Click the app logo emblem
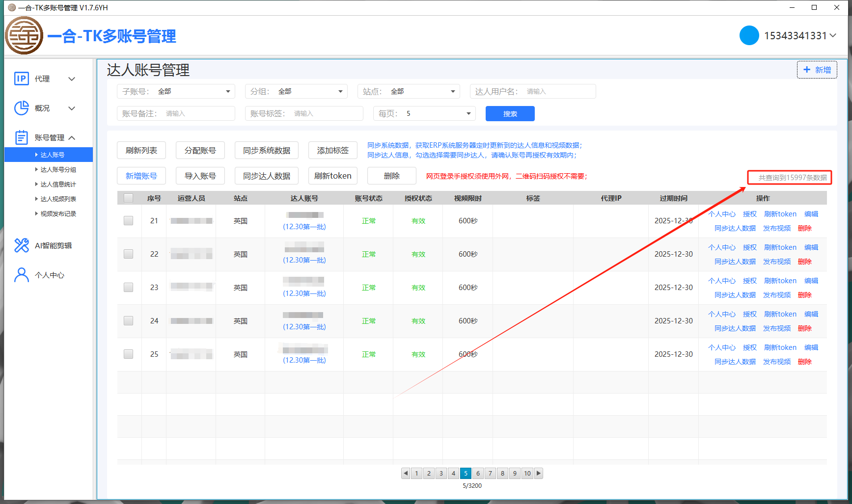This screenshot has width=852, height=504. [x=24, y=35]
